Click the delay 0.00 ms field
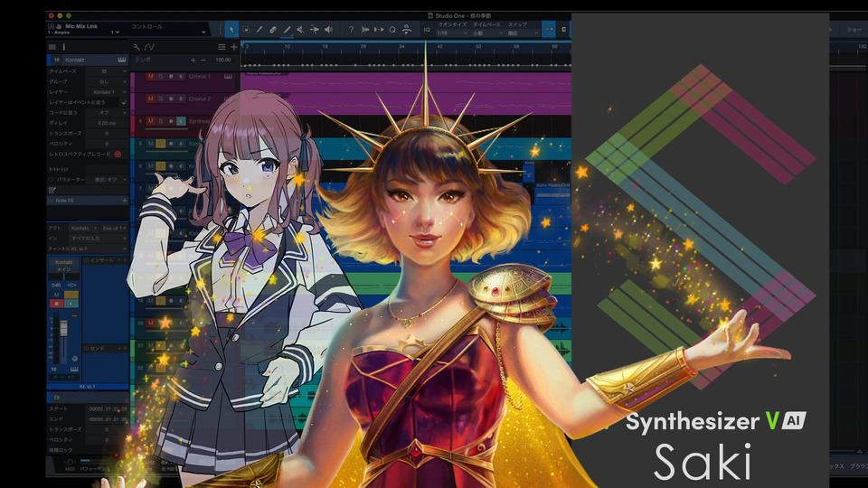This screenshot has width=868, height=488. pos(107,123)
